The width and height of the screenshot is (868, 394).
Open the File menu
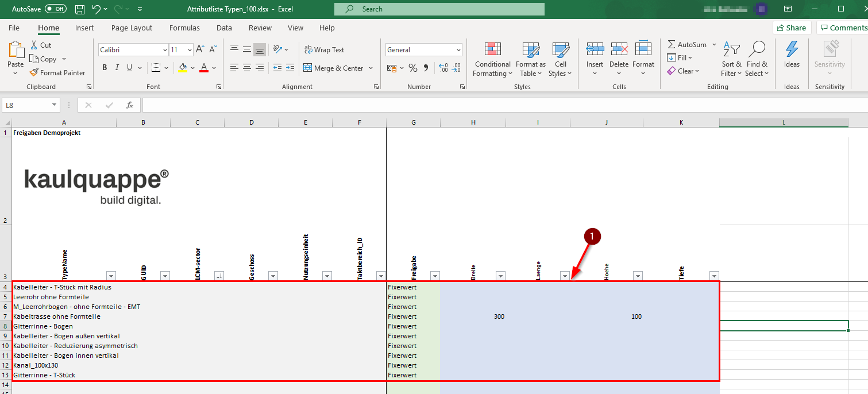coord(14,28)
